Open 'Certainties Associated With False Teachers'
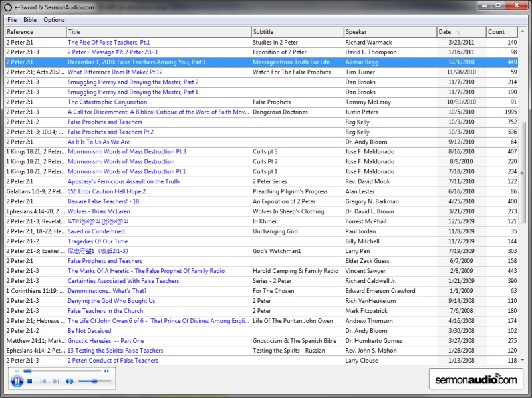 click(123, 281)
